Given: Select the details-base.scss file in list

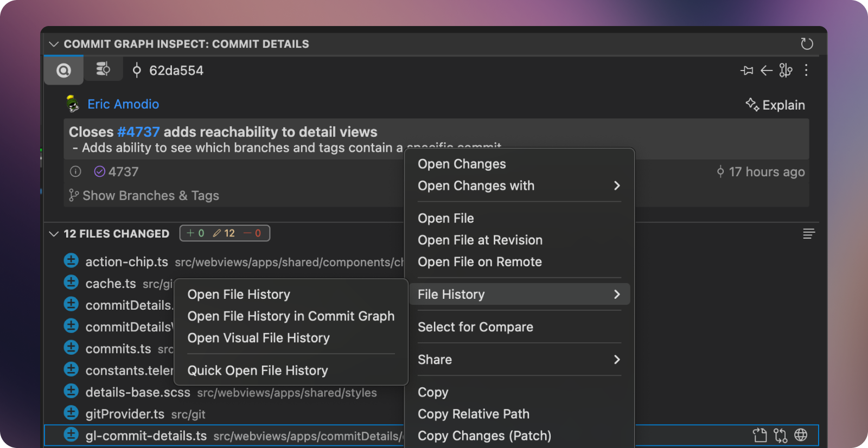Looking at the screenshot, I should 138,392.
